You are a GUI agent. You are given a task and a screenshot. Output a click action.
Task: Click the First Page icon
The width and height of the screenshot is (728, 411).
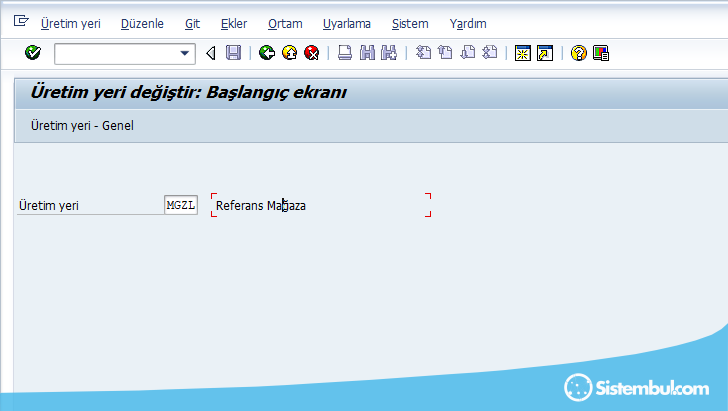tap(423, 53)
